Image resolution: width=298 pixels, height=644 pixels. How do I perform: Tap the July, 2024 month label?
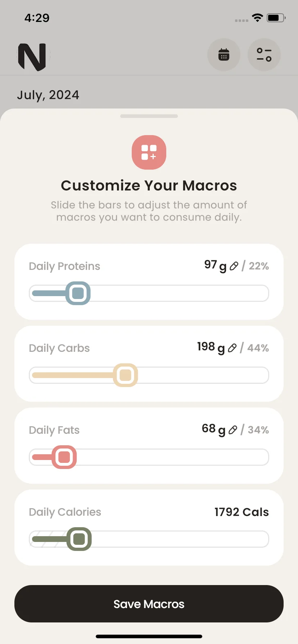(x=48, y=95)
